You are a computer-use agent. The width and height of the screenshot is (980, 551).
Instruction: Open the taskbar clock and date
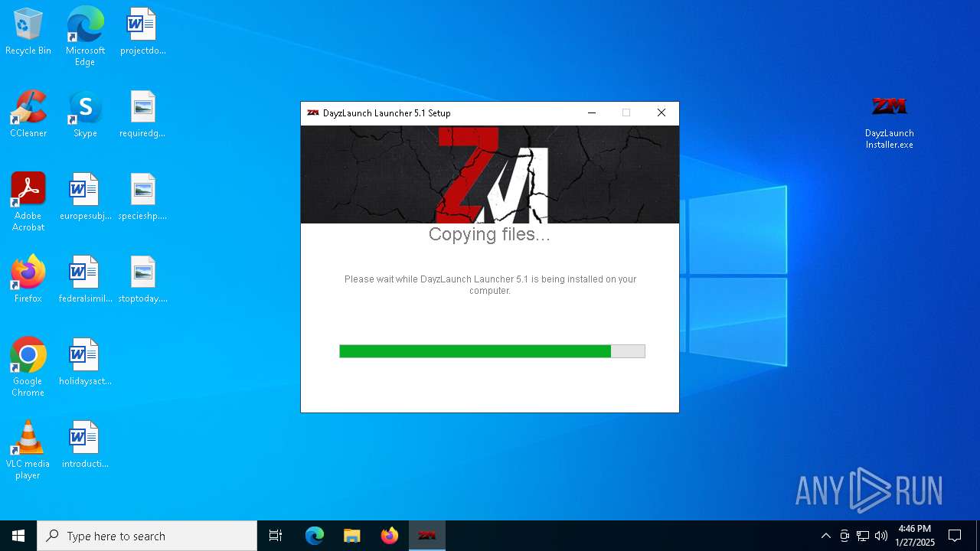tap(915, 536)
